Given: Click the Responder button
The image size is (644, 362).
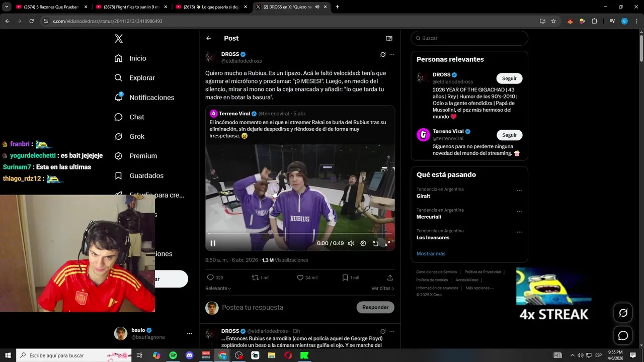Looking at the screenshot, I should tap(375, 307).
